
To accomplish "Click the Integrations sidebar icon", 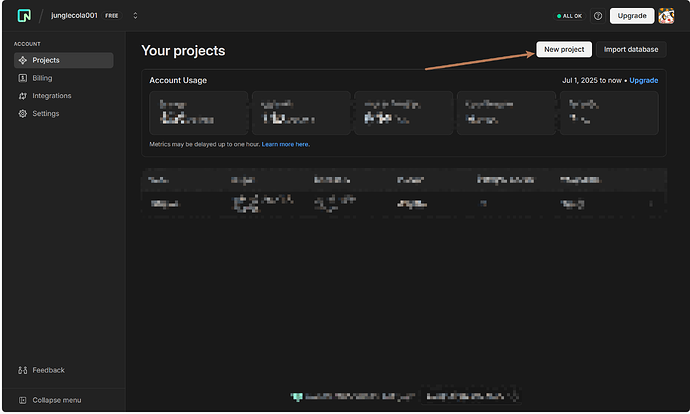I will pos(23,96).
